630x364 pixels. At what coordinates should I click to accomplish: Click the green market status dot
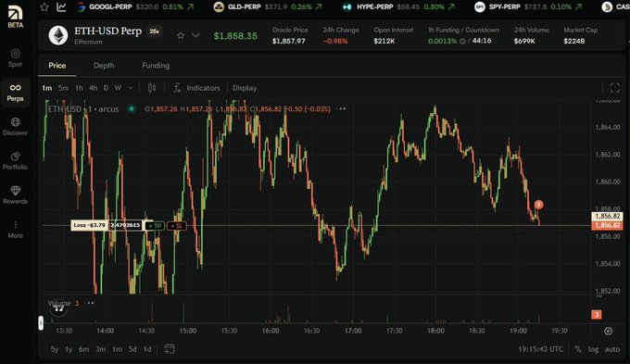[x=132, y=108]
